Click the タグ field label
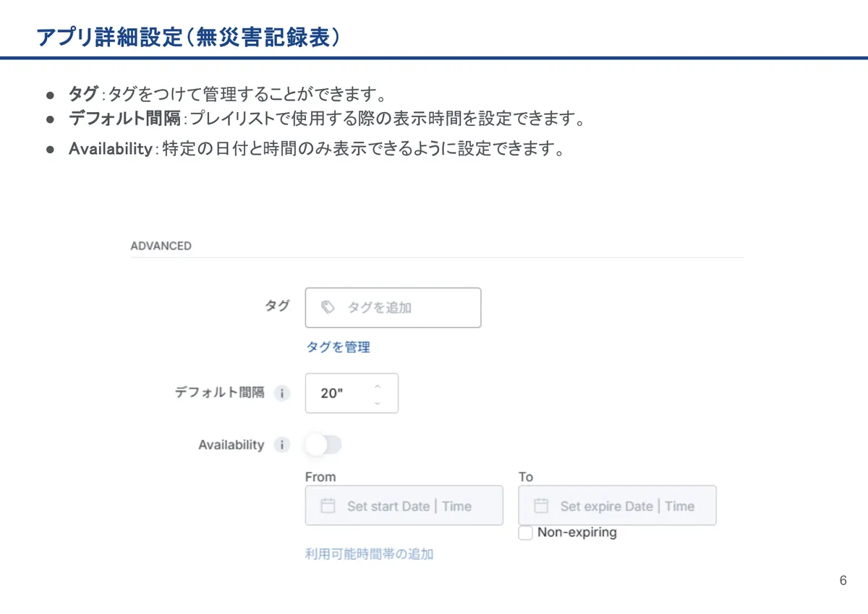This screenshot has width=868, height=614. [x=277, y=306]
